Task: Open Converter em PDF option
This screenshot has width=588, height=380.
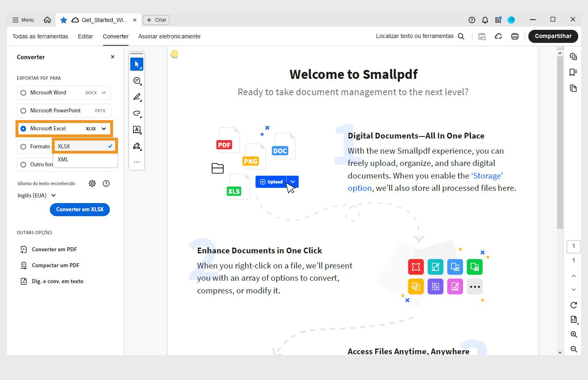Action: click(49, 249)
